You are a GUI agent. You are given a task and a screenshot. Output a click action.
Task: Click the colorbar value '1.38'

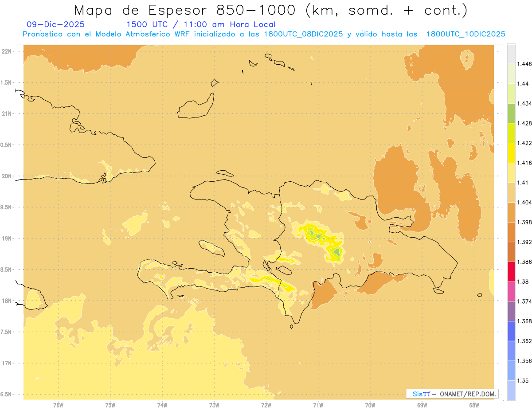524,282
